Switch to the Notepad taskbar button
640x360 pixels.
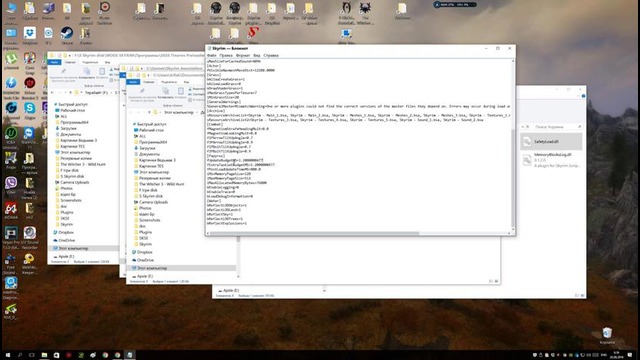129,355
